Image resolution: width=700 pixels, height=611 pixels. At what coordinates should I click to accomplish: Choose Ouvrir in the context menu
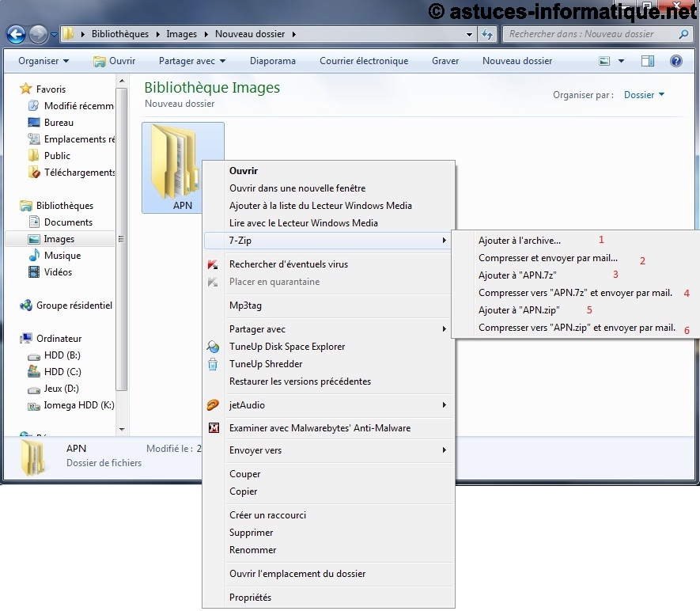tap(329, 171)
